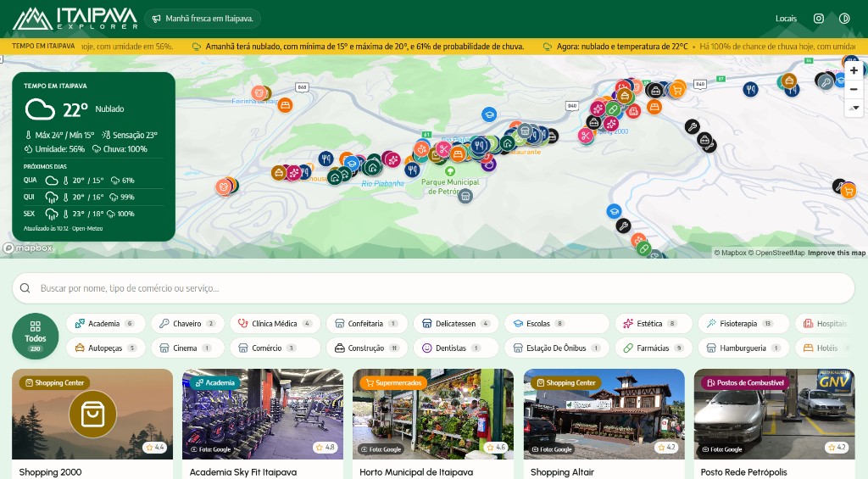Zoom out the map with the minus control

854,89
